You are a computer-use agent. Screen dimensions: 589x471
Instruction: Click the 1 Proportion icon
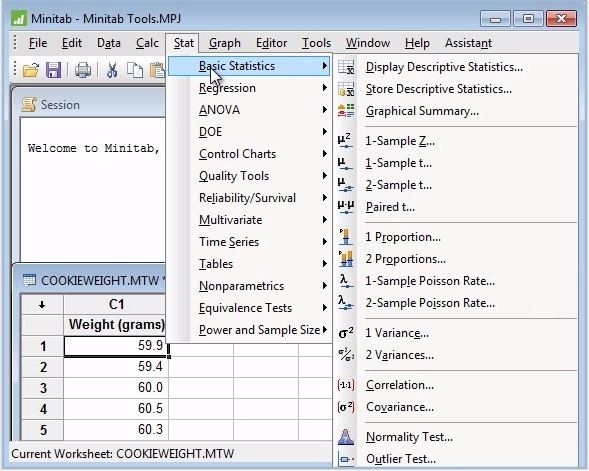point(346,237)
